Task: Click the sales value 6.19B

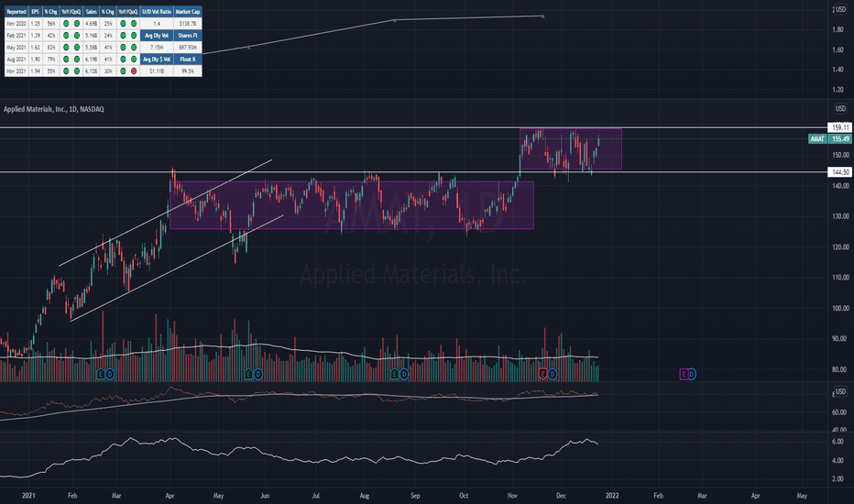Action: pos(91,59)
